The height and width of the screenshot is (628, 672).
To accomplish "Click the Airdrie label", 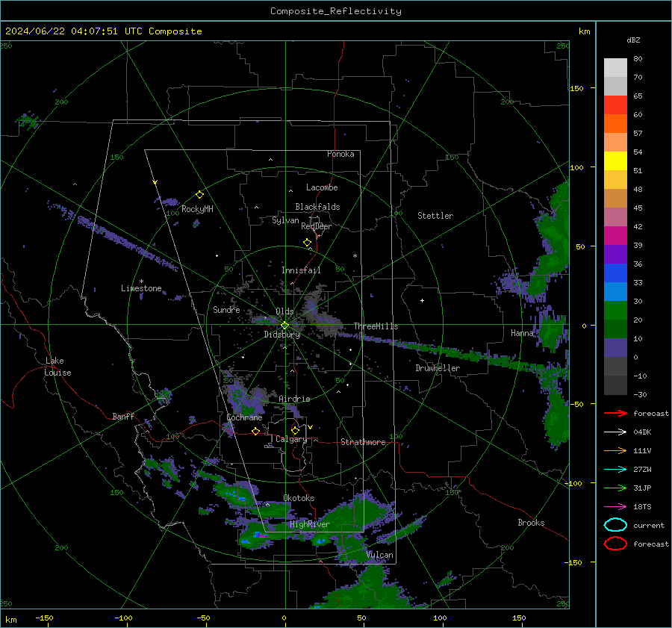I will click(x=294, y=399).
